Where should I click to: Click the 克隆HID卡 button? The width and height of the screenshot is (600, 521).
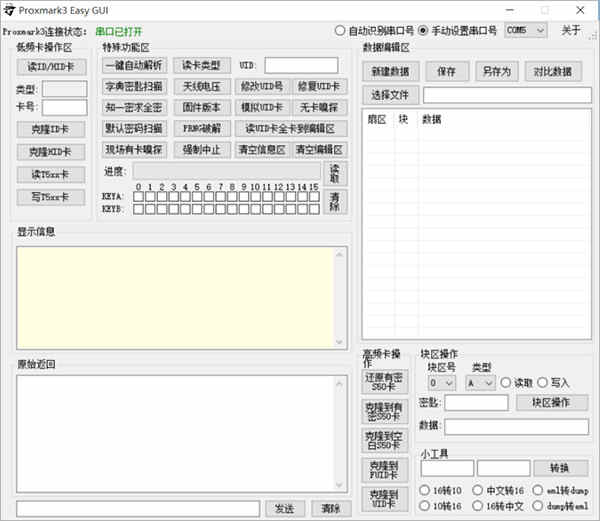tap(51, 152)
